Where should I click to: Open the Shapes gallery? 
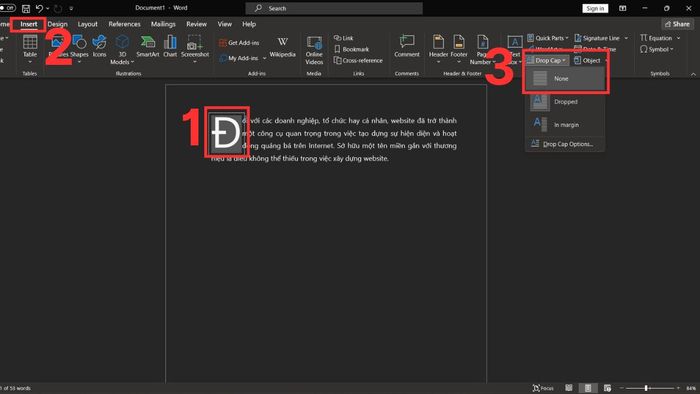(x=79, y=49)
